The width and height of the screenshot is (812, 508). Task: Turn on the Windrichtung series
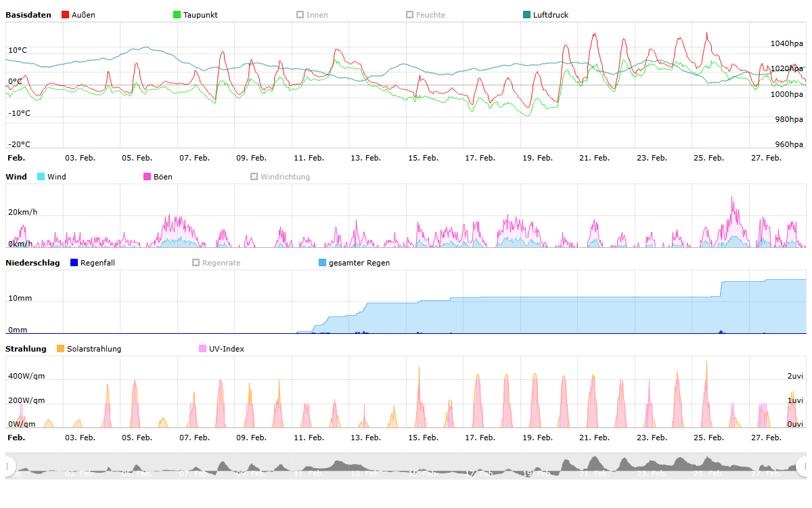tap(280, 177)
